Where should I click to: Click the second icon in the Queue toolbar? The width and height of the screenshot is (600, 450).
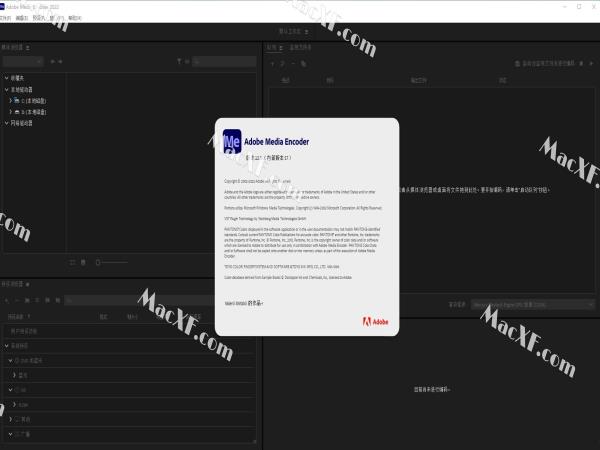point(283,64)
